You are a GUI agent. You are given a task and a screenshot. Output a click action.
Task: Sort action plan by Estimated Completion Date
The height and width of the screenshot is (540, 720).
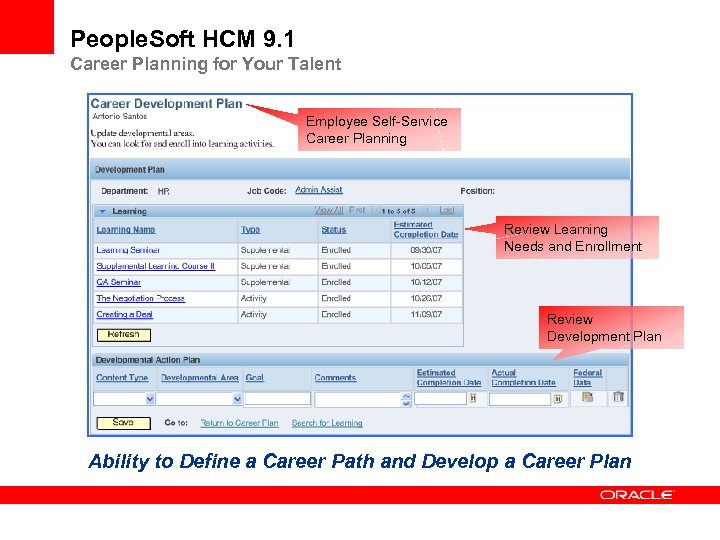[449, 377]
